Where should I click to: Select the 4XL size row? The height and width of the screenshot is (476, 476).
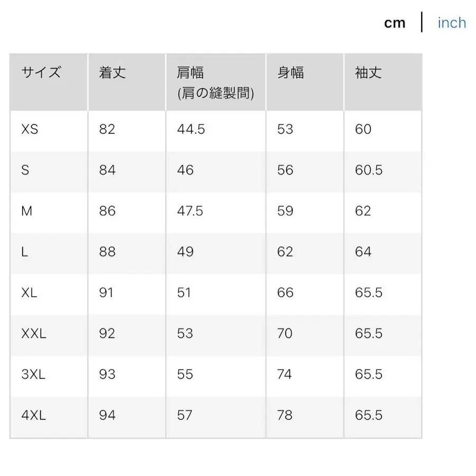point(33,416)
